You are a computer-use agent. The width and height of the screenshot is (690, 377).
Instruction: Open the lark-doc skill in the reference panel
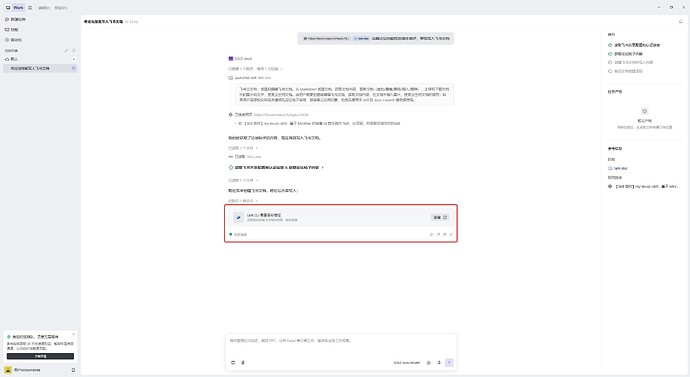pos(618,168)
